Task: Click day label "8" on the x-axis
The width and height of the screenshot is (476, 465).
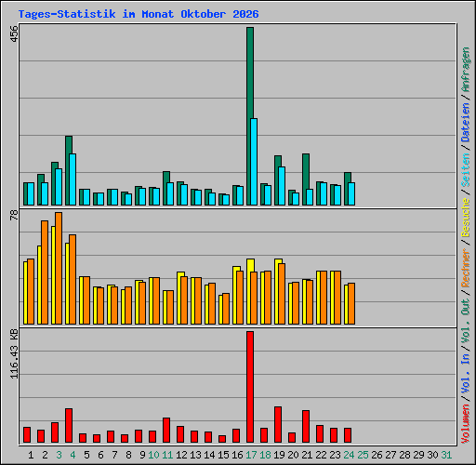Action: click(x=128, y=455)
